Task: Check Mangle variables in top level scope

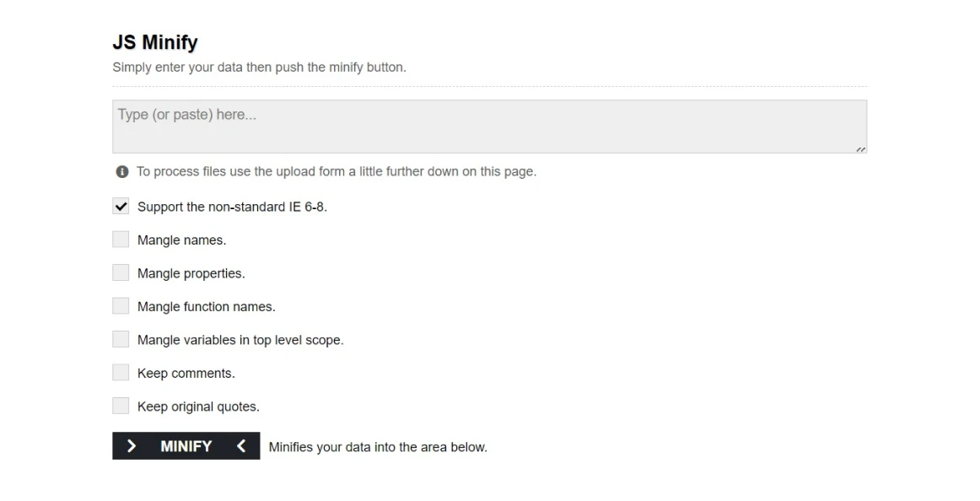Action: click(x=120, y=339)
